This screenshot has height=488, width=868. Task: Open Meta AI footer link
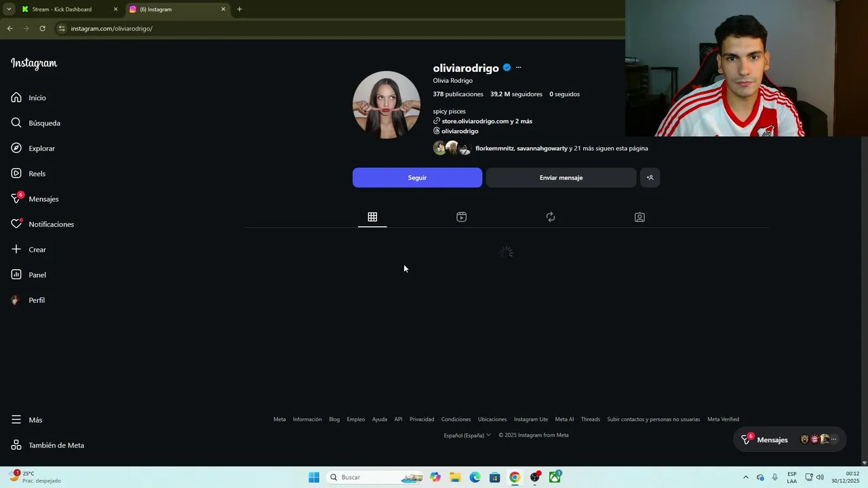click(x=564, y=420)
